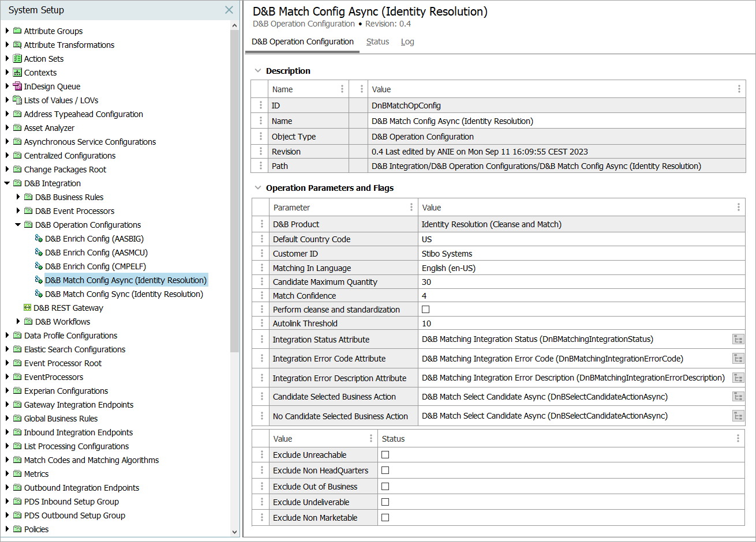Image resolution: width=756 pixels, height=542 pixels.
Task: Click the Lists of Values / LOVs icon
Action: (17, 100)
